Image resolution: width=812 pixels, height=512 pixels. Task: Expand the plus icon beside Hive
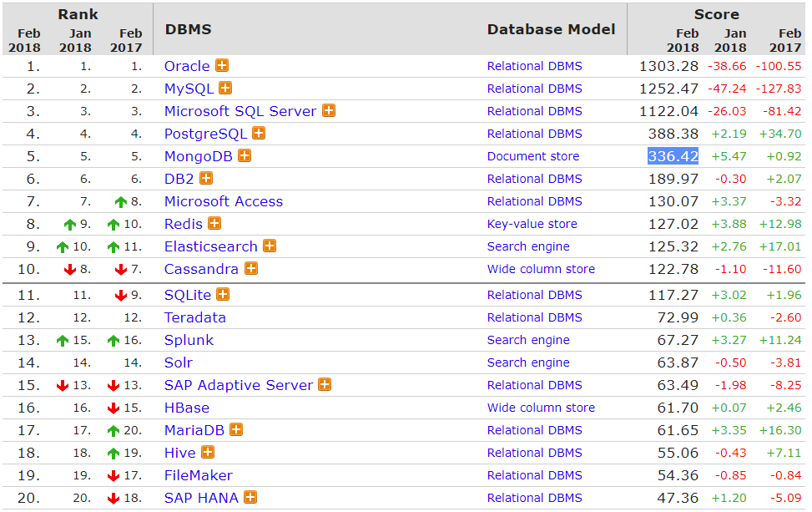[x=208, y=453]
